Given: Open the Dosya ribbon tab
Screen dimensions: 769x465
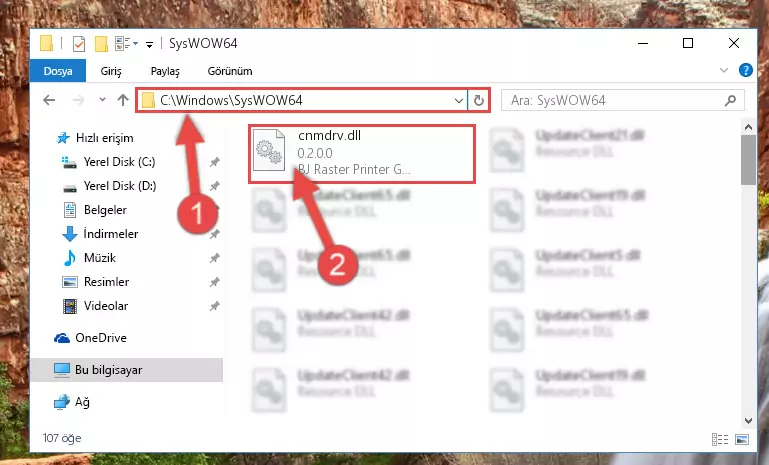Looking at the screenshot, I should coord(58,71).
